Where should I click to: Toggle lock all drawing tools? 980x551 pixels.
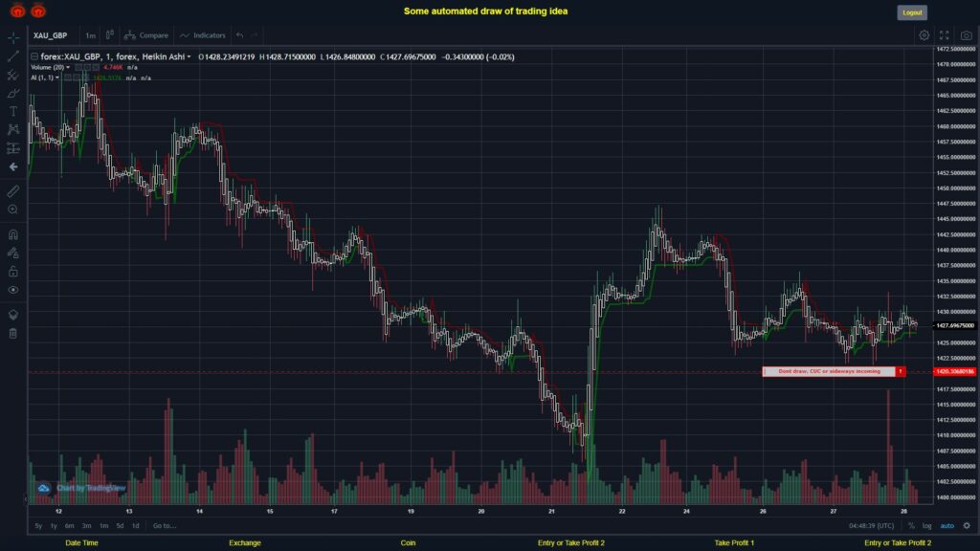click(13, 271)
